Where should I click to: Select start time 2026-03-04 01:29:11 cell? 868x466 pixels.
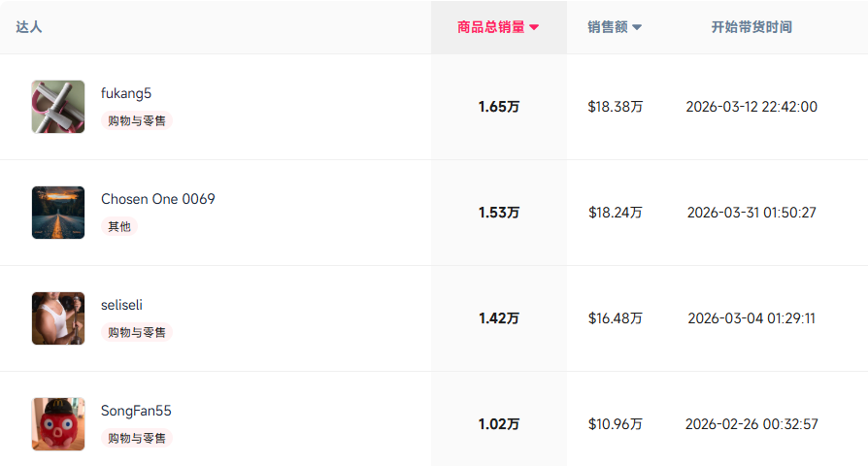click(751, 318)
